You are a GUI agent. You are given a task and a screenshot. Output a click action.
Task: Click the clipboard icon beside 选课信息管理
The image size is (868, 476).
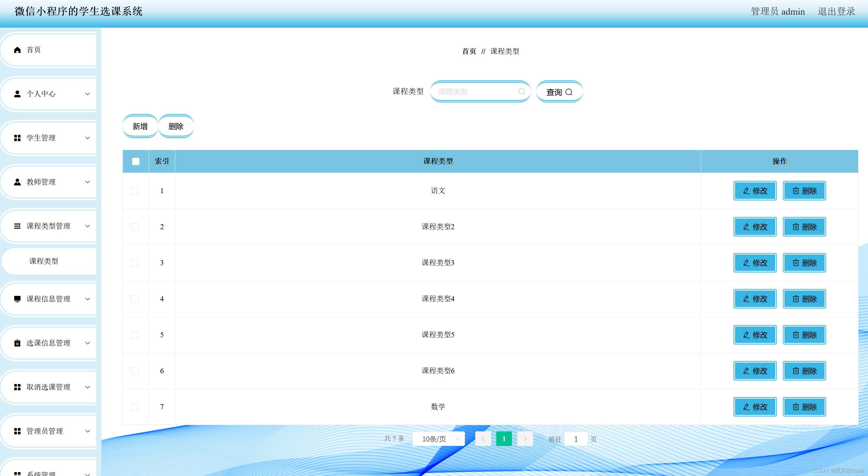[18, 343]
